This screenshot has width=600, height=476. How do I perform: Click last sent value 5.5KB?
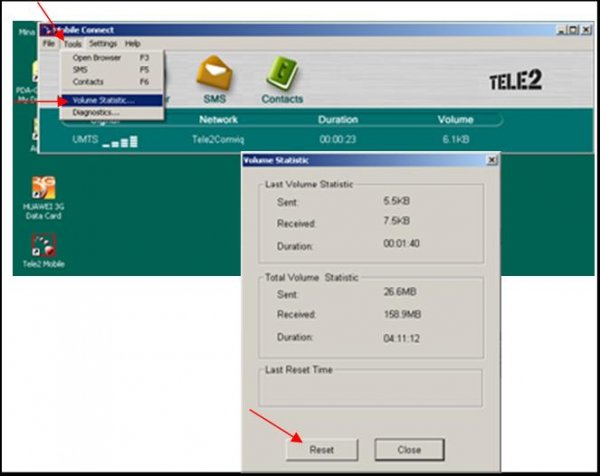pyautogui.click(x=396, y=201)
